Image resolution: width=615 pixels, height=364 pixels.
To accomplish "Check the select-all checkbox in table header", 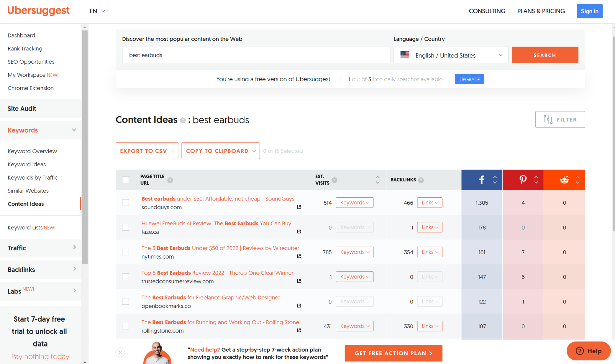I will pyautogui.click(x=126, y=180).
